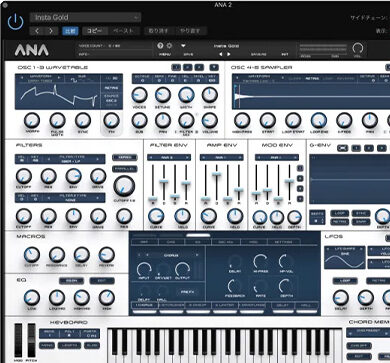
Task: Toggle GLIDE in Keyboard section
Action: 91,346
